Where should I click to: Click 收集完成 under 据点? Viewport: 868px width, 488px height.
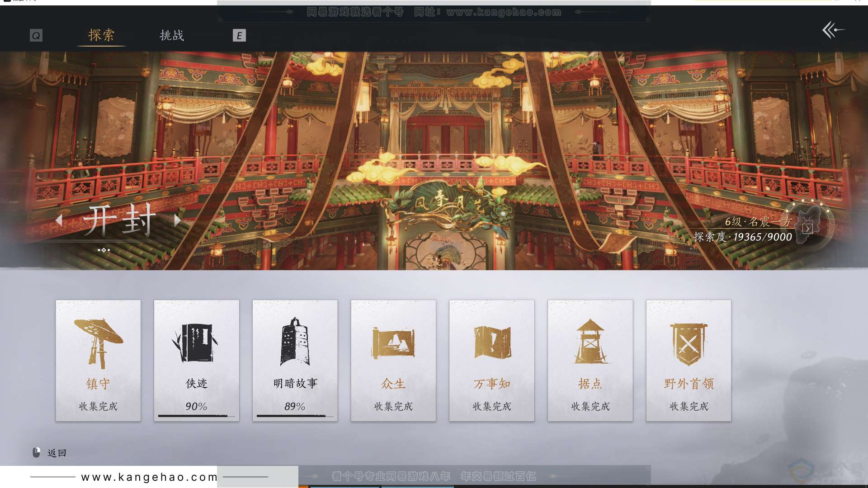pos(590,406)
